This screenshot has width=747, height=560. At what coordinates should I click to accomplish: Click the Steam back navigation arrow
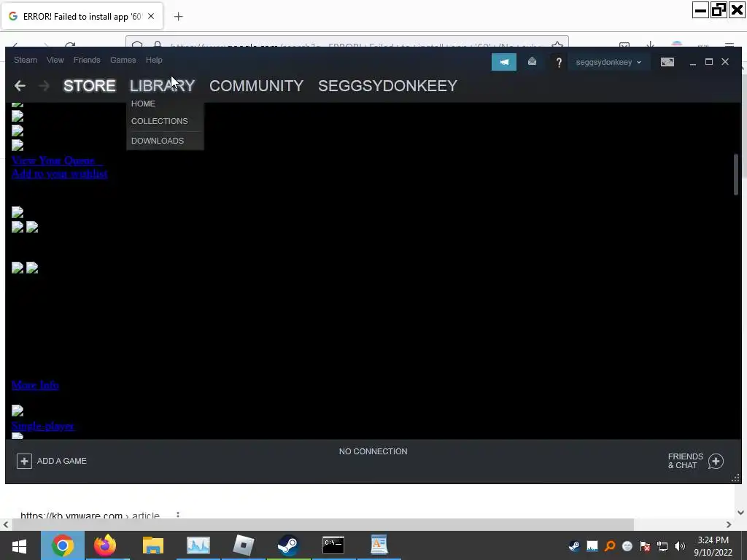tap(20, 86)
